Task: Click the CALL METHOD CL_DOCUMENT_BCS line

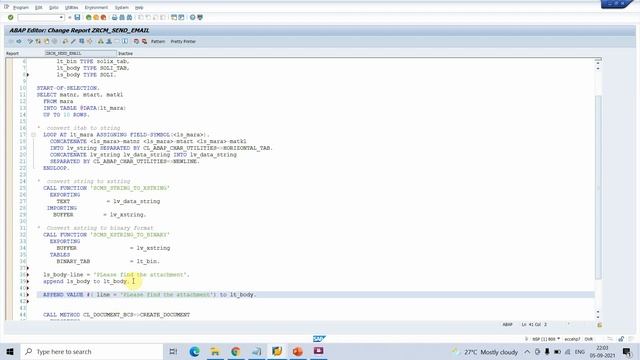Action: 116,315
